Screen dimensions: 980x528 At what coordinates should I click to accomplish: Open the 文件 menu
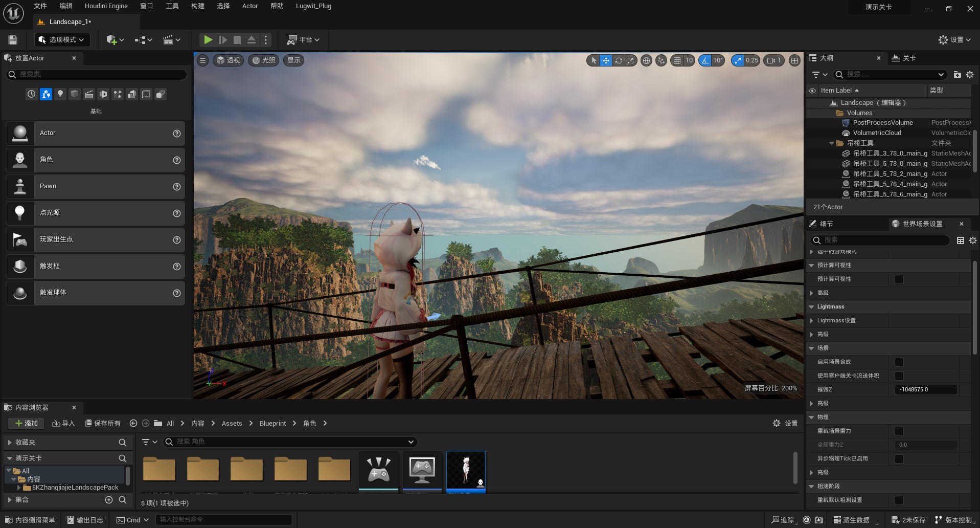pos(40,6)
